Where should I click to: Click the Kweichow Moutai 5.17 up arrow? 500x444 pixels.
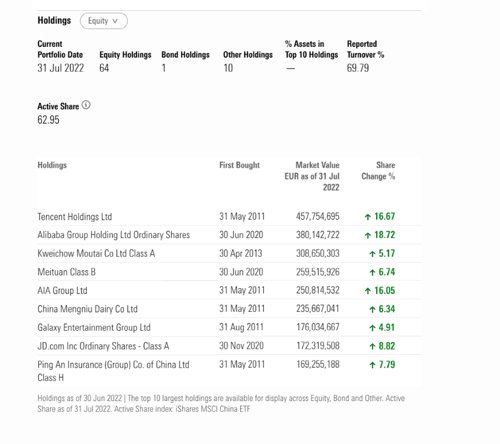point(372,254)
